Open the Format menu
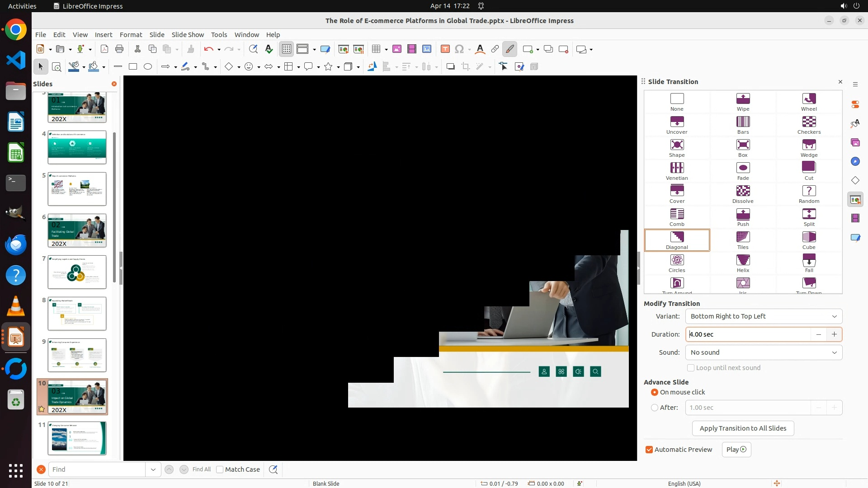The height and width of the screenshot is (488, 868). 131,35
